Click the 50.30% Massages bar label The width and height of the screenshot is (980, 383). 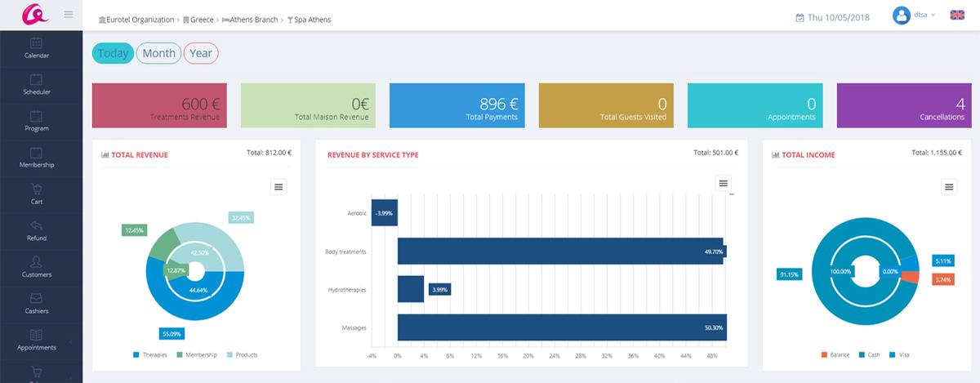tap(713, 327)
